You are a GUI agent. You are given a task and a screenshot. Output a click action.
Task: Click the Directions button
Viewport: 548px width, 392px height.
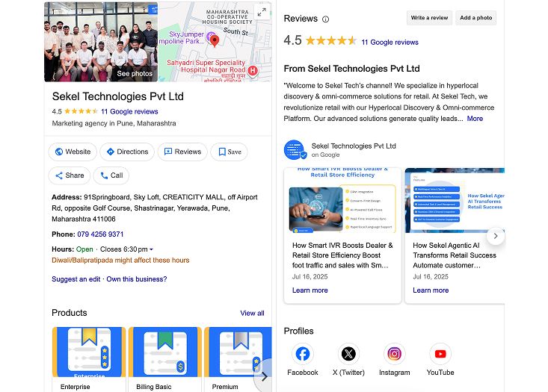127,152
